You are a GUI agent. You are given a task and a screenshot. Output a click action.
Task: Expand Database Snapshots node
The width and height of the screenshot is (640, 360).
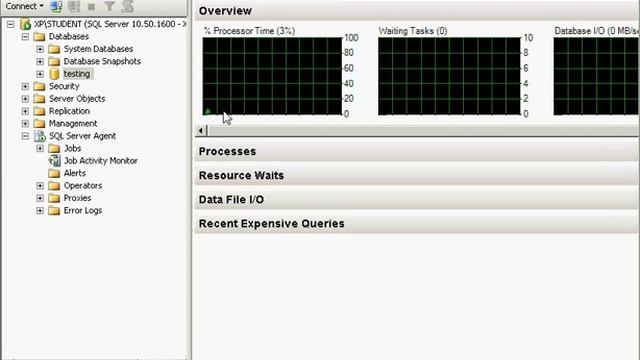[40, 62]
